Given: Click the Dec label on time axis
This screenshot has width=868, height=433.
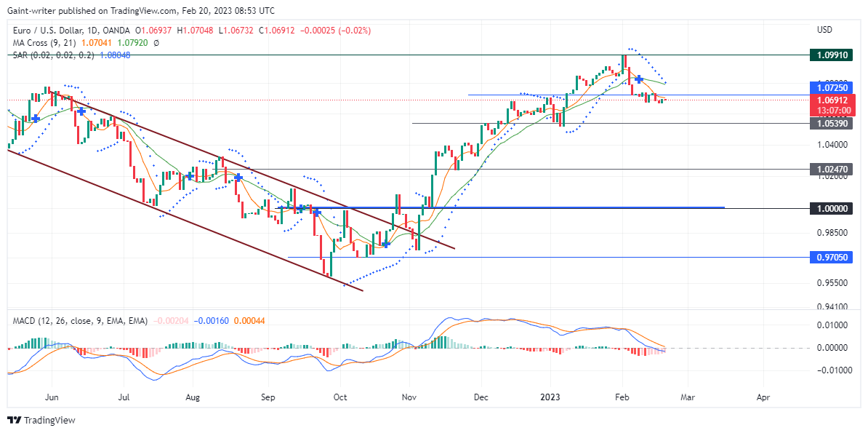Looking at the screenshot, I should pos(481,397).
